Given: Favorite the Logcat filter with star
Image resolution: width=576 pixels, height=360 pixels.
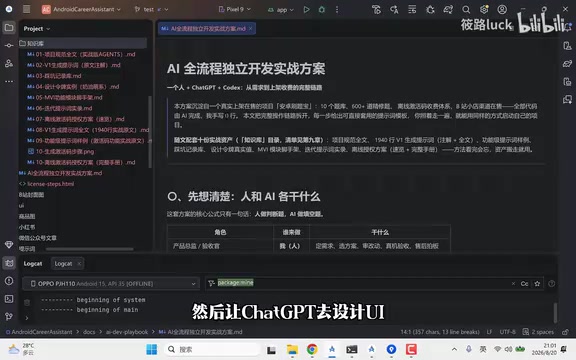Looking at the screenshot, I should click(x=537, y=284).
